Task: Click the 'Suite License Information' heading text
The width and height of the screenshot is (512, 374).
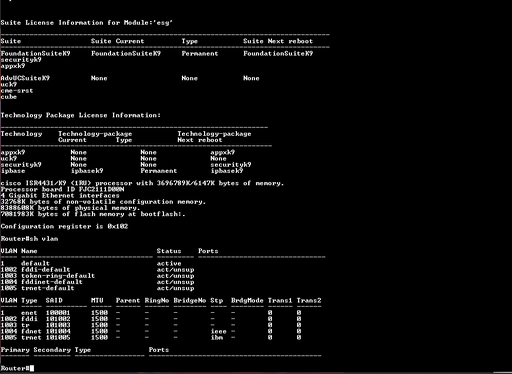Action: click(x=52, y=23)
